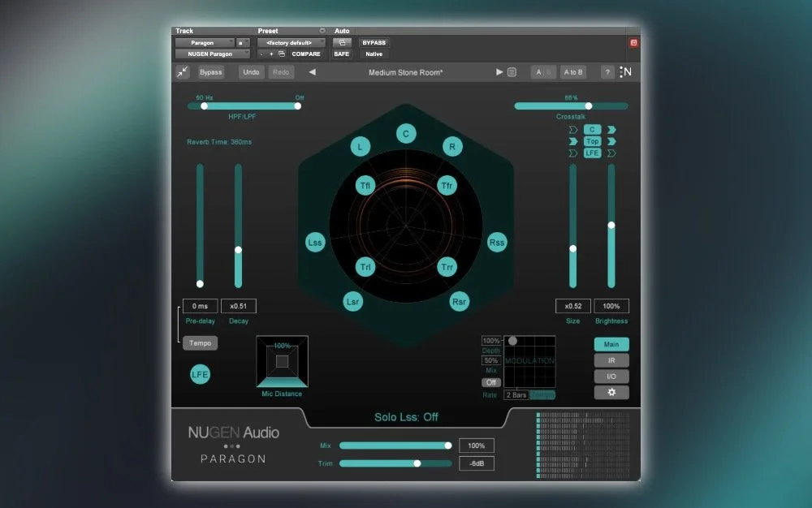
Task: Select the L speaker node
Action: [361, 146]
